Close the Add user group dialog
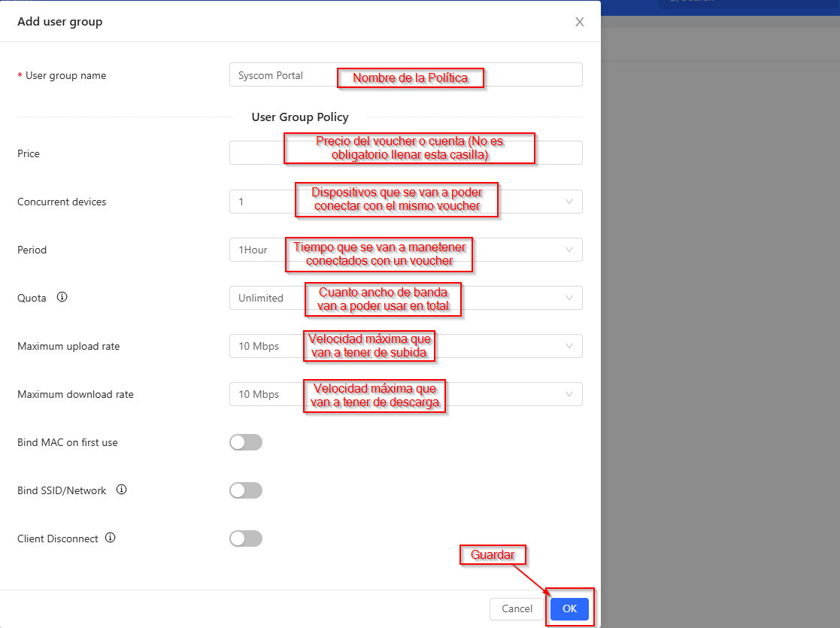 pos(579,22)
